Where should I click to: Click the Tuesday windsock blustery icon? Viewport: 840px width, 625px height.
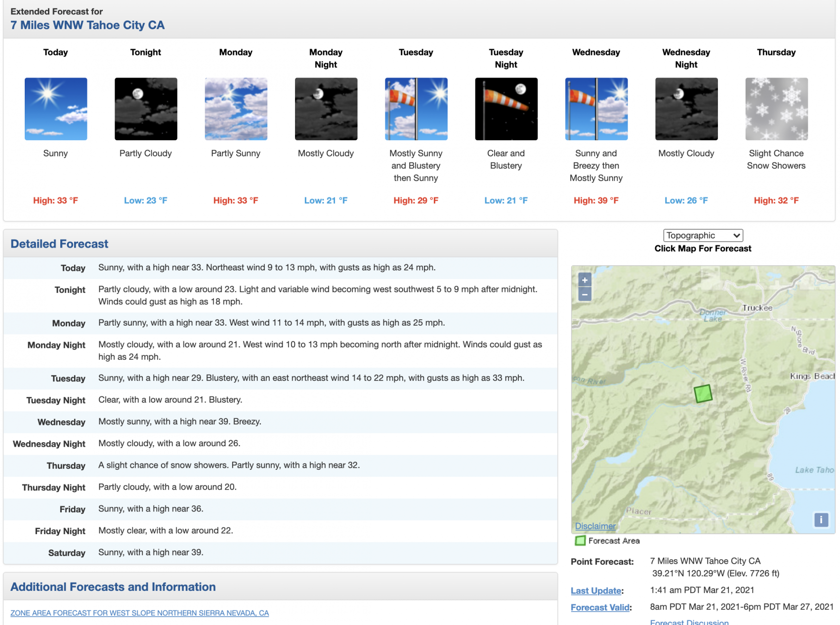[416, 109]
